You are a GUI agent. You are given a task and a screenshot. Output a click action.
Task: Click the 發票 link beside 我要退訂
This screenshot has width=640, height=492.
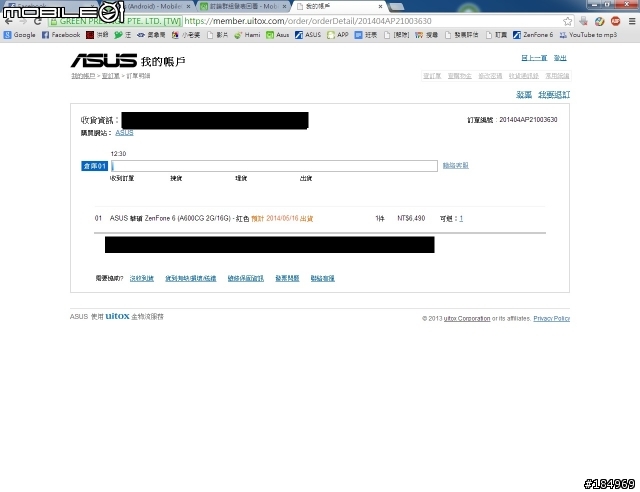[x=524, y=95]
